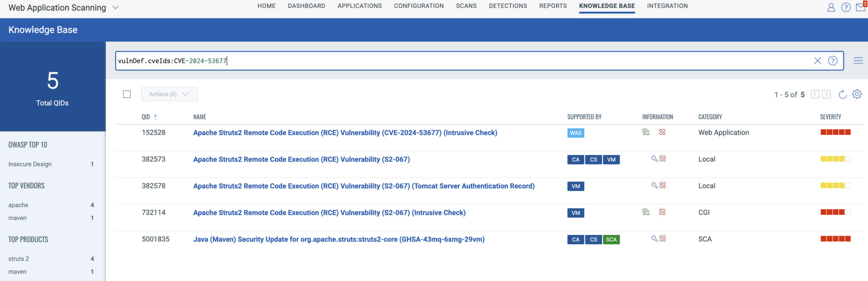Clear the search query with X icon
Viewport: 868px width, 281px height.
pyautogui.click(x=818, y=61)
